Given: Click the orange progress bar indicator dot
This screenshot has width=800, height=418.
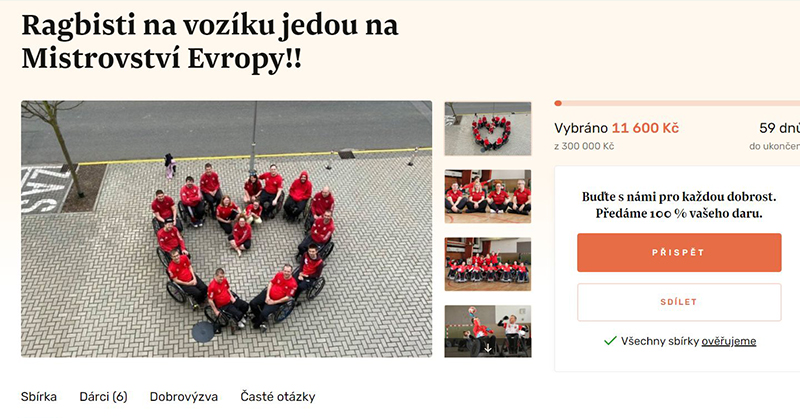Looking at the screenshot, I should 558,104.
